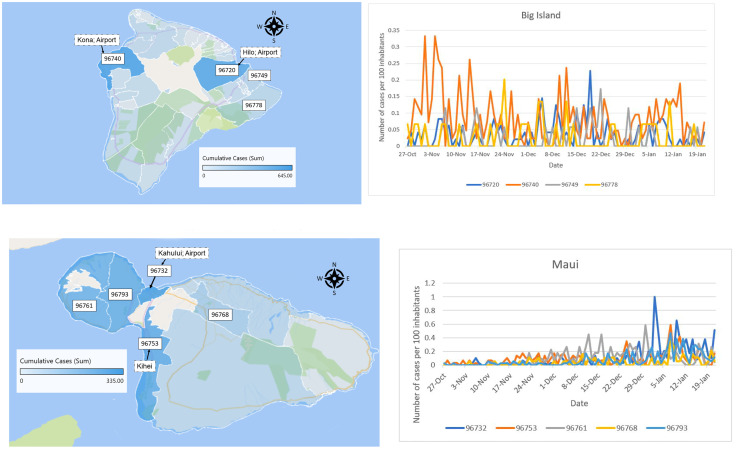Click the 27-Oct x-axis label in the Maui chart

click(x=437, y=383)
